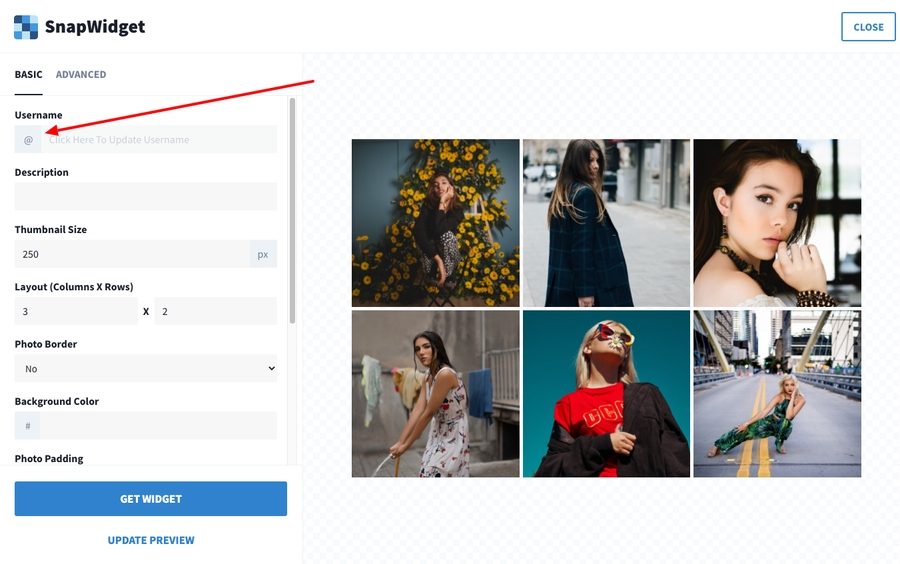Click the Thumbnail Size field
The image size is (900, 564).
pos(132,254)
